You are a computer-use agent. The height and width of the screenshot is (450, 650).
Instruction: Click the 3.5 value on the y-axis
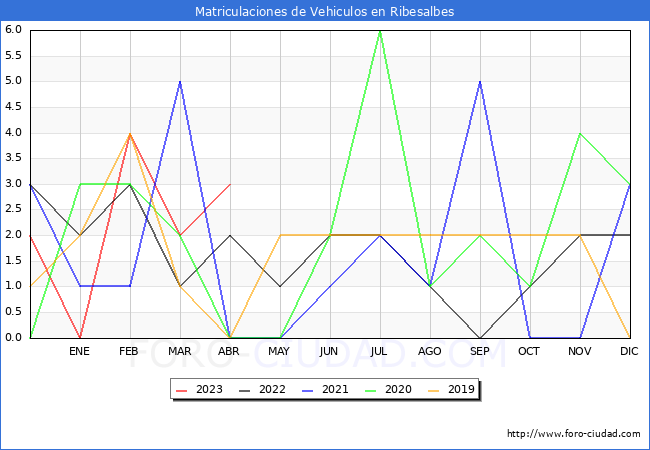[x=13, y=158]
